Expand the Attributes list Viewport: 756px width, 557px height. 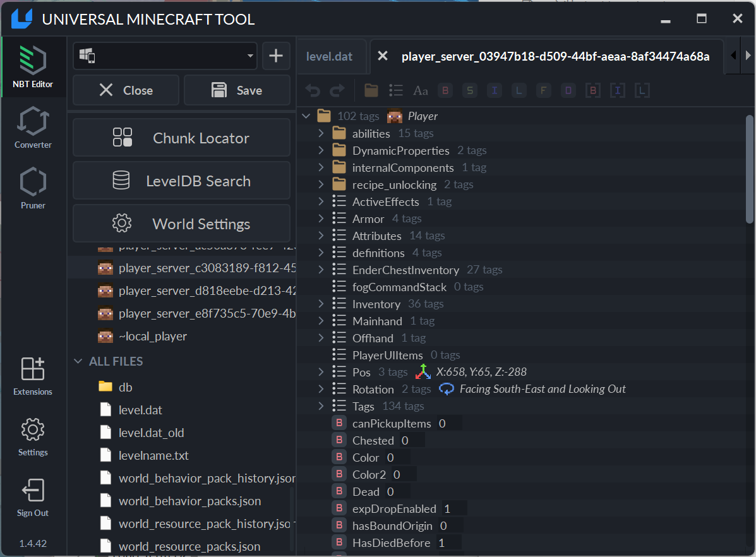click(x=321, y=236)
